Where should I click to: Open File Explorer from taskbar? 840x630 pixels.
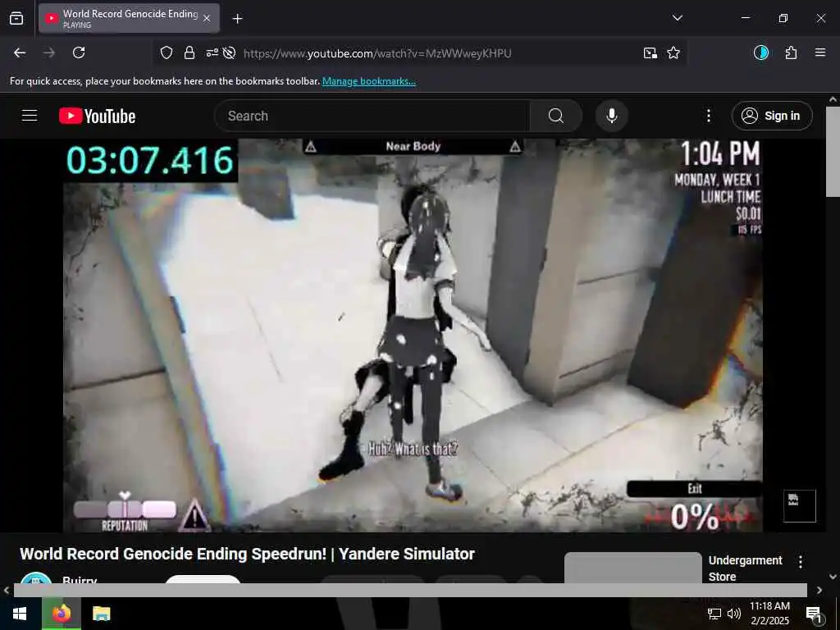tap(101, 614)
